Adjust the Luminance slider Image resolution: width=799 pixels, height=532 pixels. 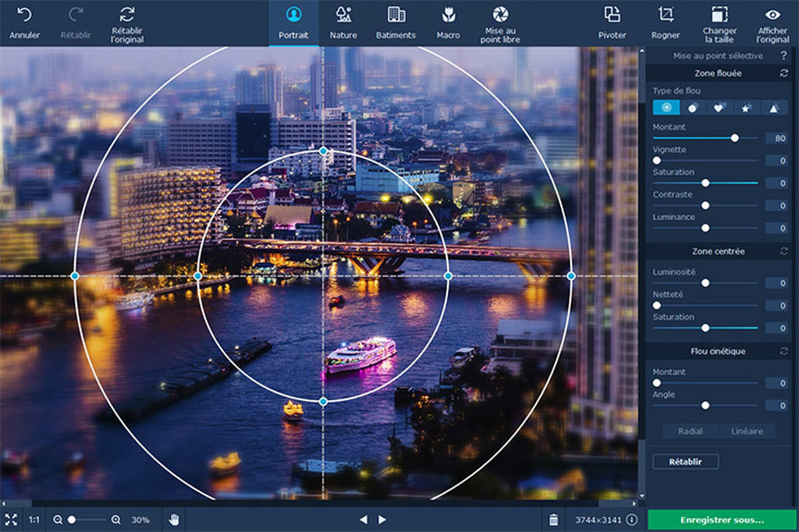705,228
